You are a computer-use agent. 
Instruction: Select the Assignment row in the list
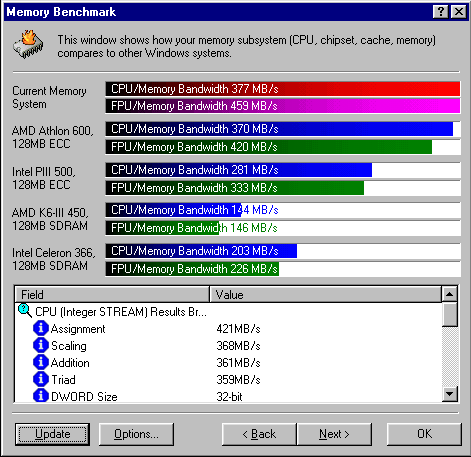[x=228, y=329]
